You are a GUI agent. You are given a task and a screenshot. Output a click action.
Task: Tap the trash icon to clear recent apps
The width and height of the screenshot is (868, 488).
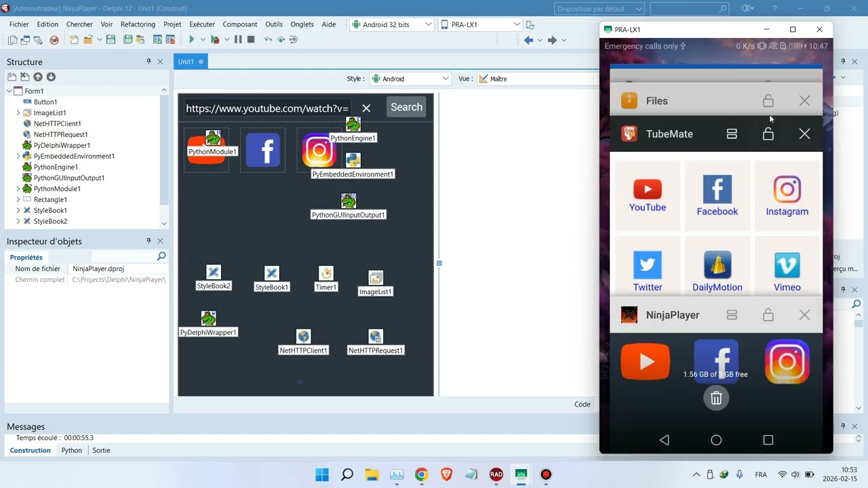coord(716,399)
